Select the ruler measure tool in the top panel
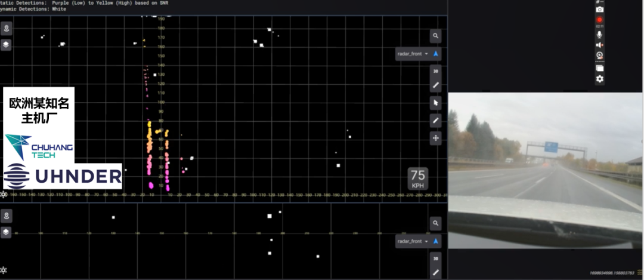This screenshot has height=280, width=644. (436, 85)
